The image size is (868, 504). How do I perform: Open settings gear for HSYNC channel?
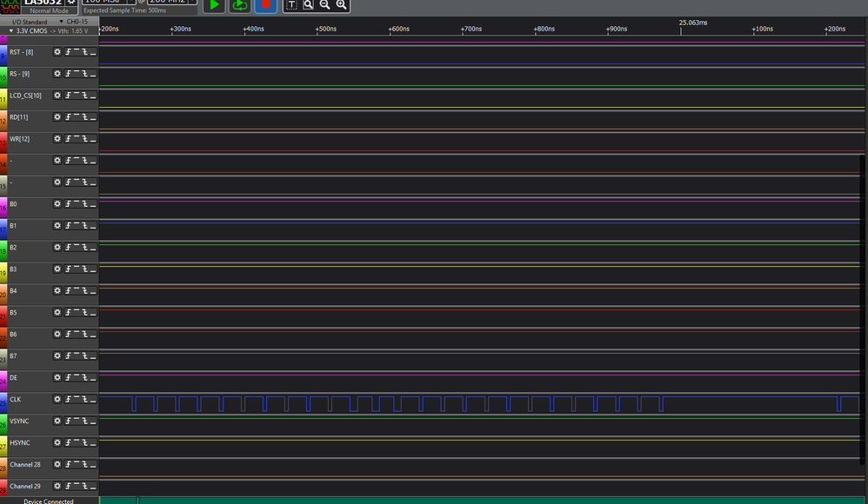click(57, 442)
